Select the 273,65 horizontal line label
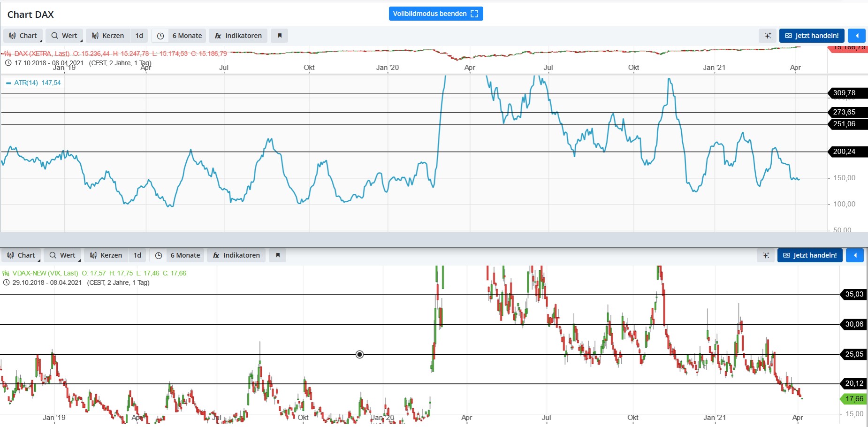The width and height of the screenshot is (868, 427). 847,112
